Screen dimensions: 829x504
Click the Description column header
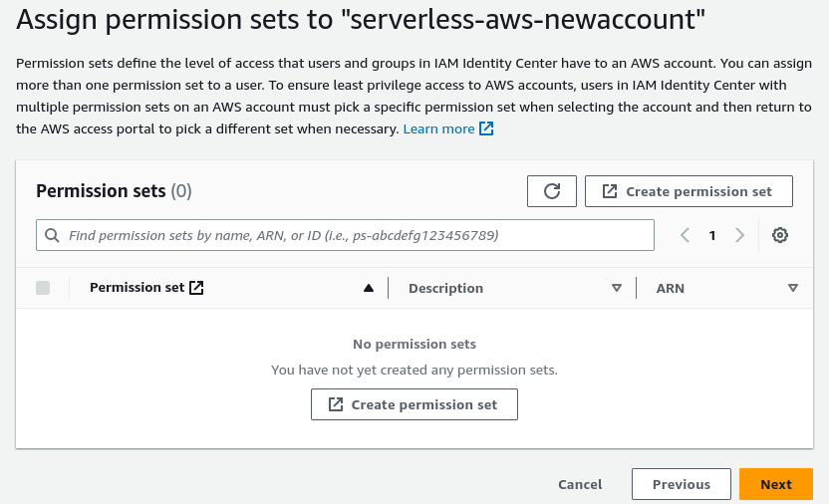[x=445, y=288]
